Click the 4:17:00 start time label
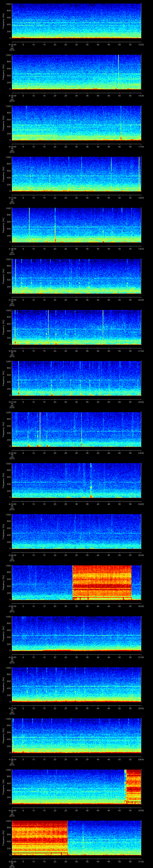153x868 pixels. coord(12,198)
